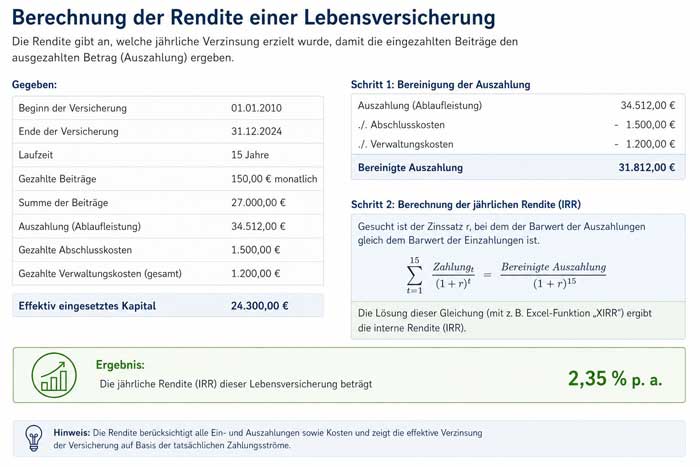Click the 'Laufzeit' row label
Screen dimensions: 700x467
click(x=36, y=155)
